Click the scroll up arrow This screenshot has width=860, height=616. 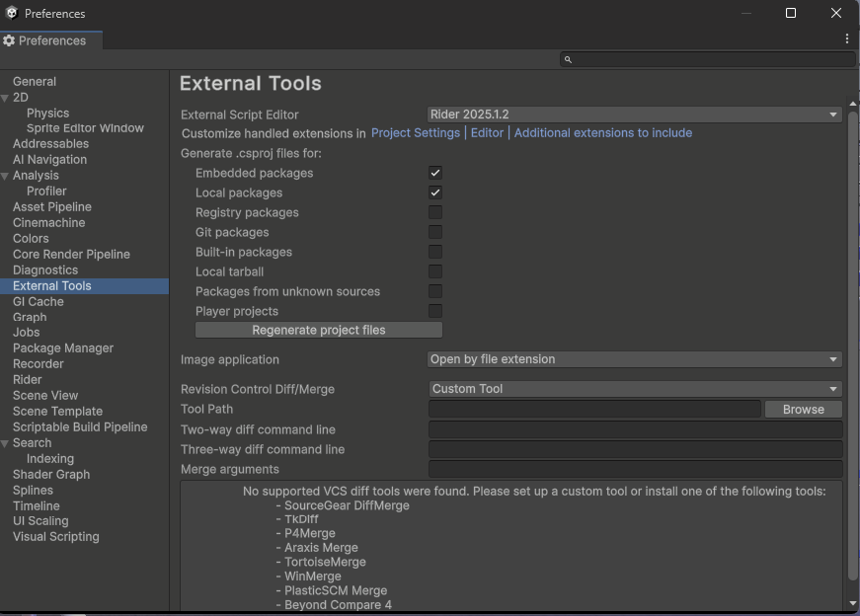852,105
